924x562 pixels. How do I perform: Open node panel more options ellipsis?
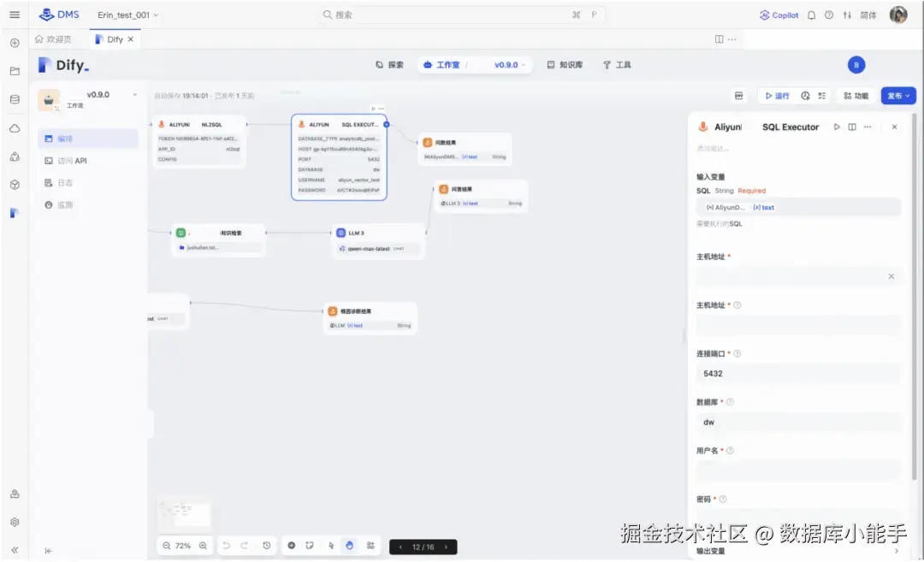[868, 127]
